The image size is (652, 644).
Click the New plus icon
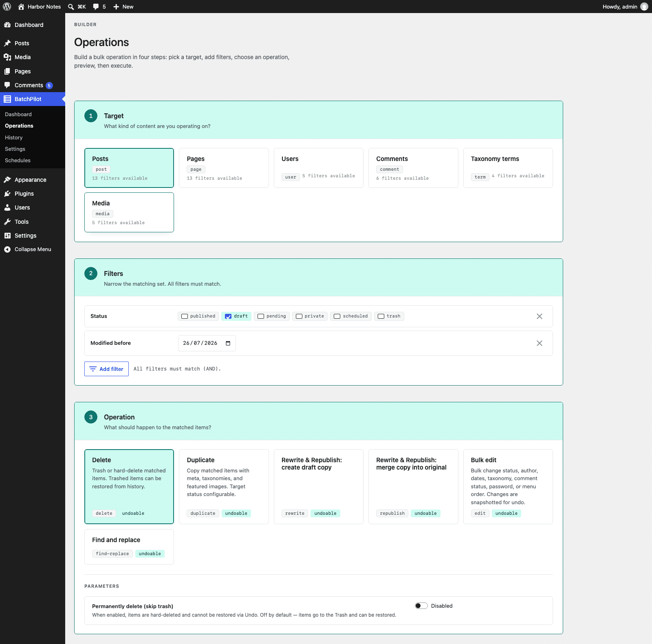click(x=116, y=7)
